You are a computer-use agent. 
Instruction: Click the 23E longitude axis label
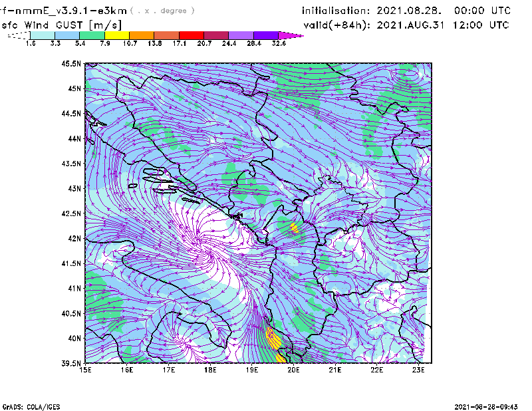point(418,370)
